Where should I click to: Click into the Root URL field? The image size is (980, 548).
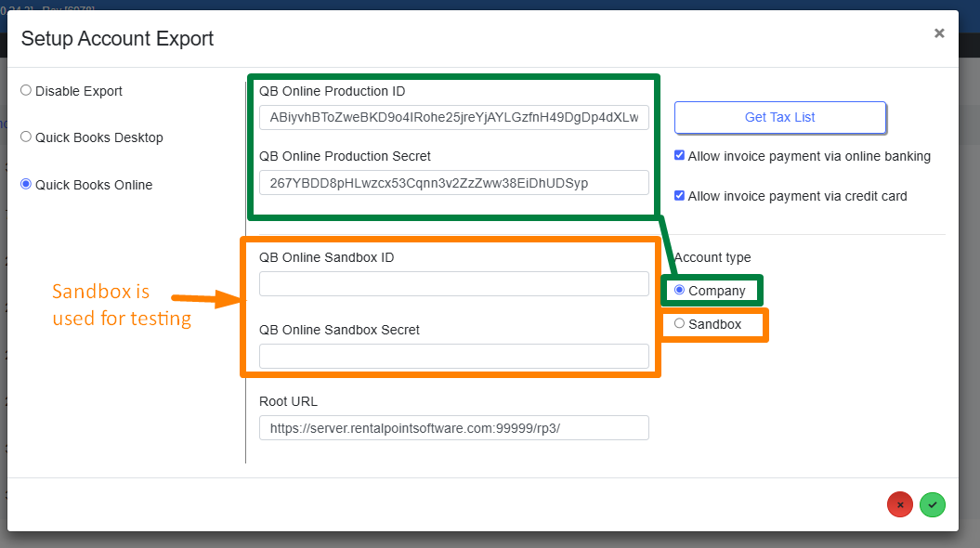[x=453, y=428]
